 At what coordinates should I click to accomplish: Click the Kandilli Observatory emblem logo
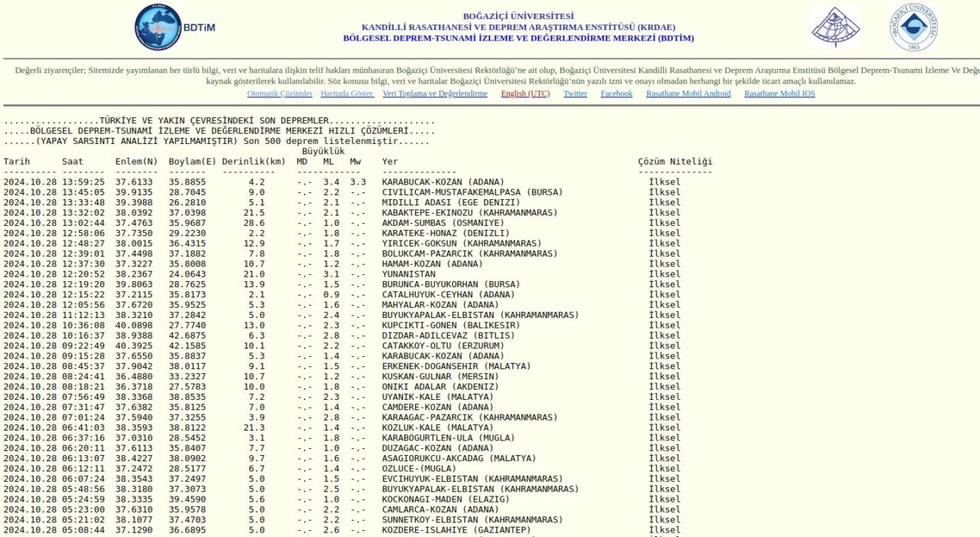click(x=835, y=28)
